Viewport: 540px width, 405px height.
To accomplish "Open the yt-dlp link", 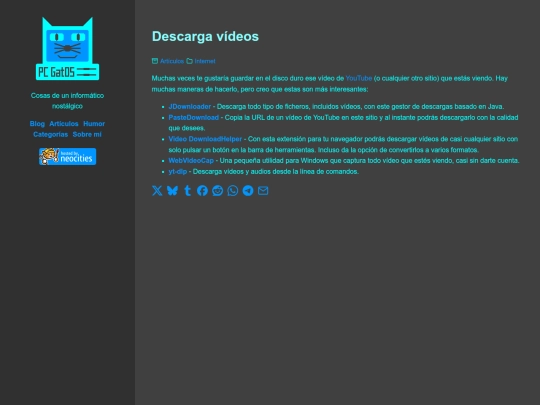I will coord(178,172).
